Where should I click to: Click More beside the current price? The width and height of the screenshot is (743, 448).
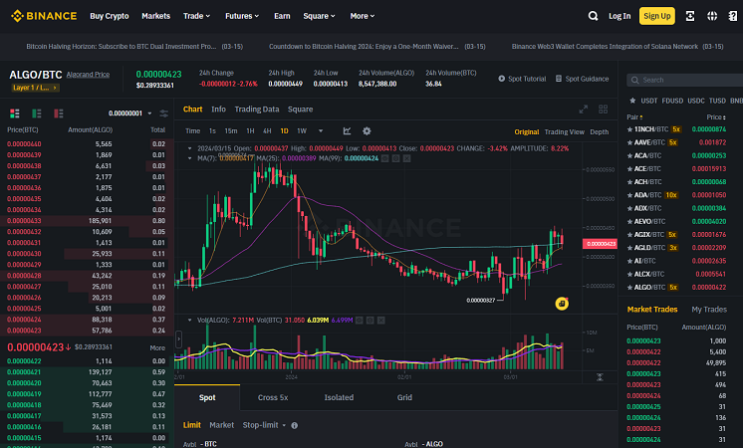[x=157, y=348]
